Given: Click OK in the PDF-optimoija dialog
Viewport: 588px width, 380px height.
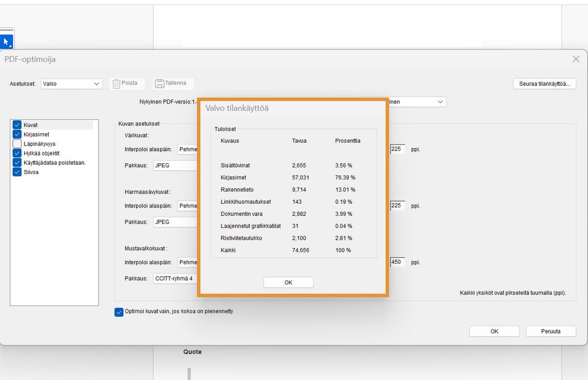Looking at the screenshot, I should pyautogui.click(x=494, y=331).
